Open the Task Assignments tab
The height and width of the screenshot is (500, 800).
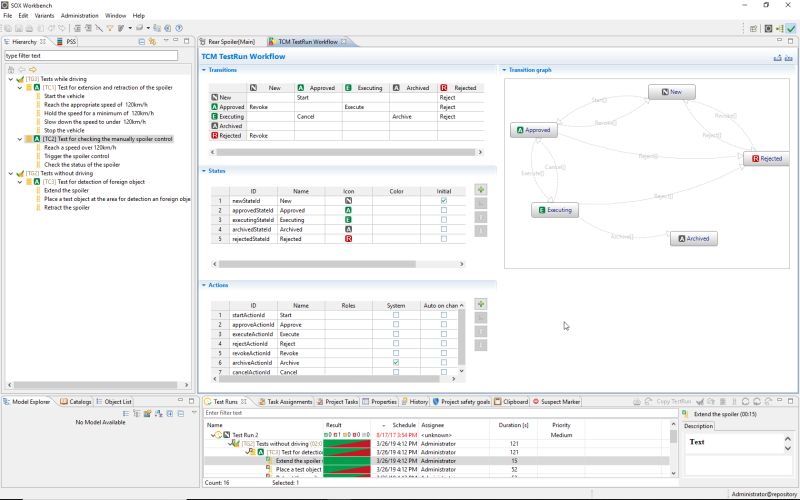pyautogui.click(x=286, y=402)
